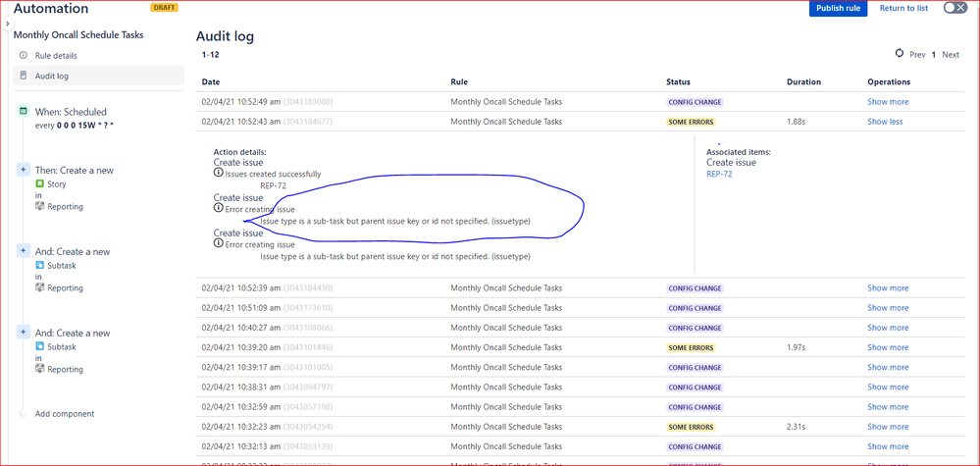Image resolution: width=980 pixels, height=466 pixels.
Task: Click the DRAFT label beside Automation
Action: pyautogui.click(x=165, y=8)
